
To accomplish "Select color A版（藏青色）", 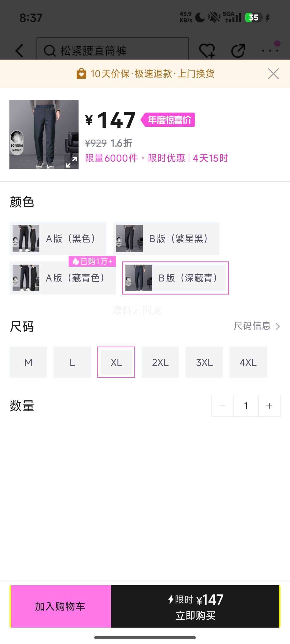I will pos(63,278).
